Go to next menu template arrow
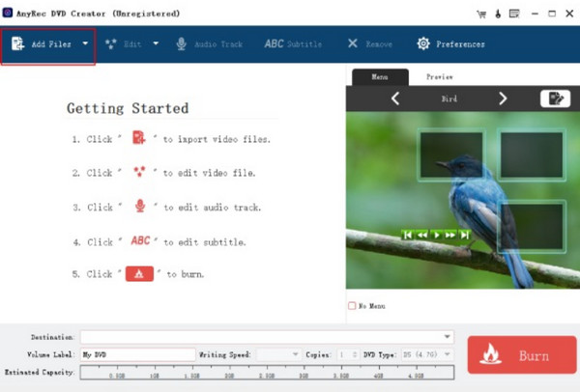The height and width of the screenshot is (392, 580). 503,98
